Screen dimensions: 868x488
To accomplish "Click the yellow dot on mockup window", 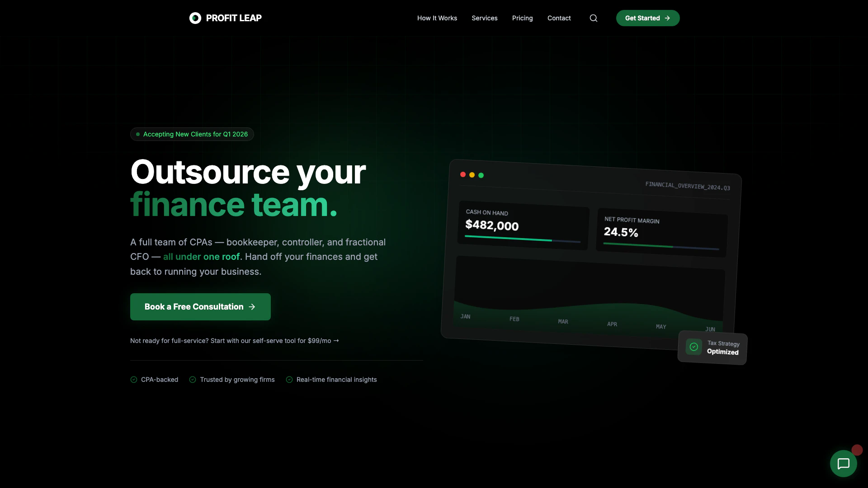I will [472, 175].
